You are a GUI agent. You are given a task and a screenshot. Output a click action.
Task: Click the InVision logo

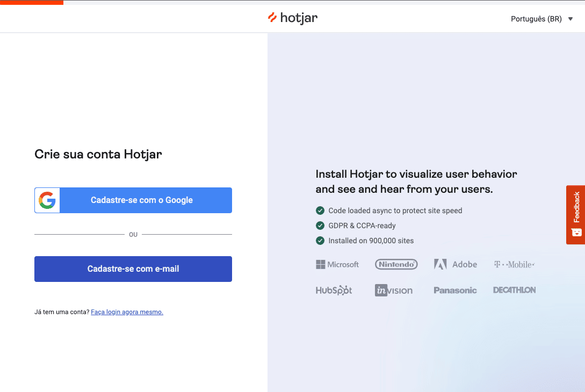point(394,290)
